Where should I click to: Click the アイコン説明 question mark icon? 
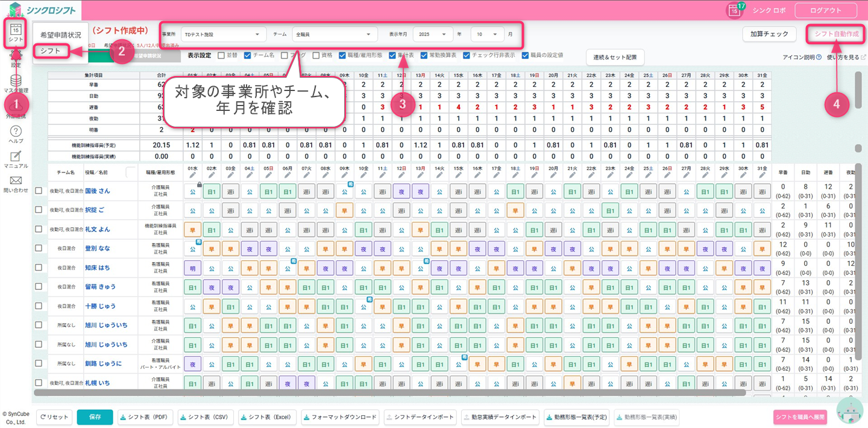819,57
